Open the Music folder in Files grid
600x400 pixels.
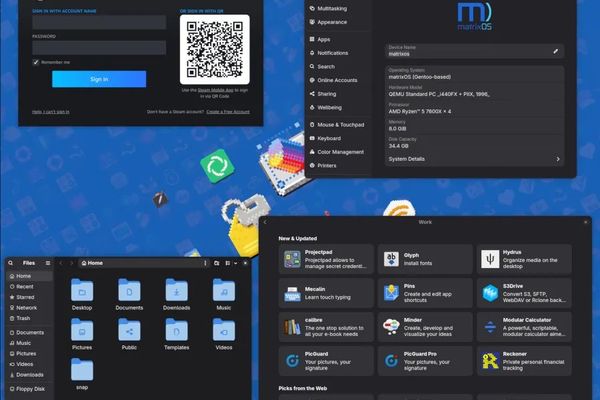coord(224,294)
